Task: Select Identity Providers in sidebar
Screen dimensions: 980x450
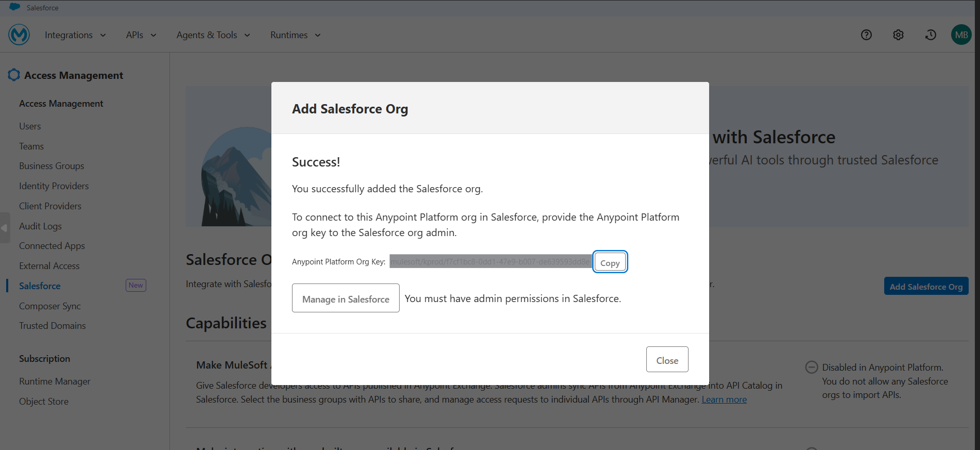Action: coord(54,186)
